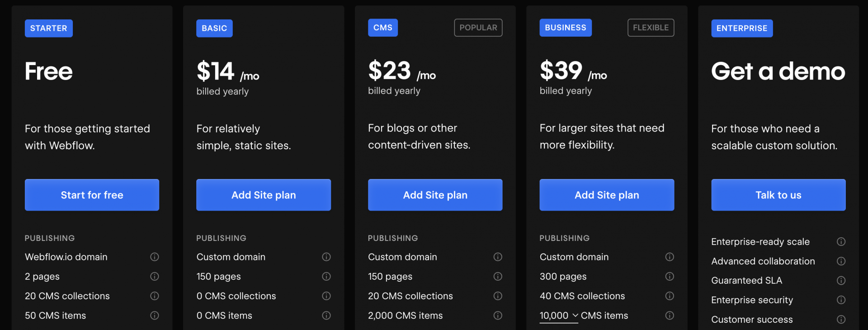Image resolution: width=868 pixels, height=330 pixels.
Task: Click info icon beside 300 pages
Action: click(x=670, y=276)
